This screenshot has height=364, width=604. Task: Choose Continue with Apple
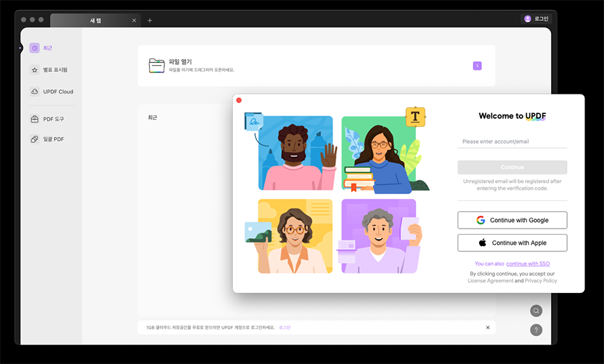512,243
